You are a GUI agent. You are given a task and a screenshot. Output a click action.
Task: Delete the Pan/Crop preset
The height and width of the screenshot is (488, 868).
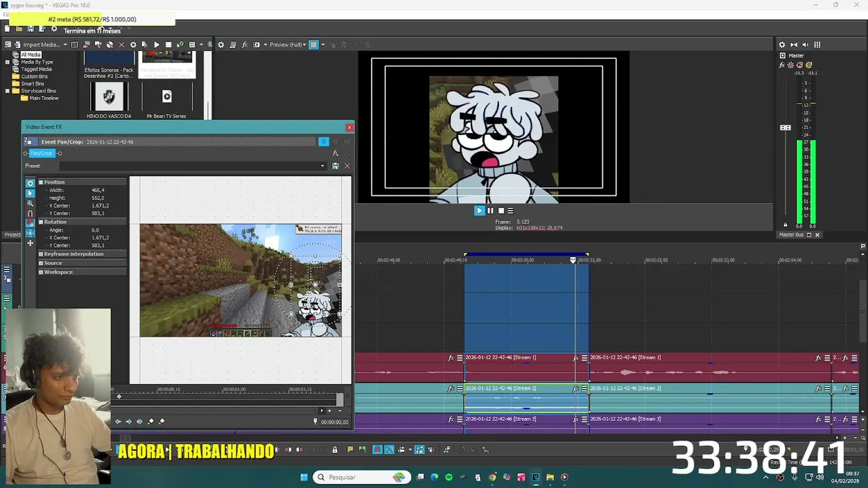pyautogui.click(x=347, y=166)
